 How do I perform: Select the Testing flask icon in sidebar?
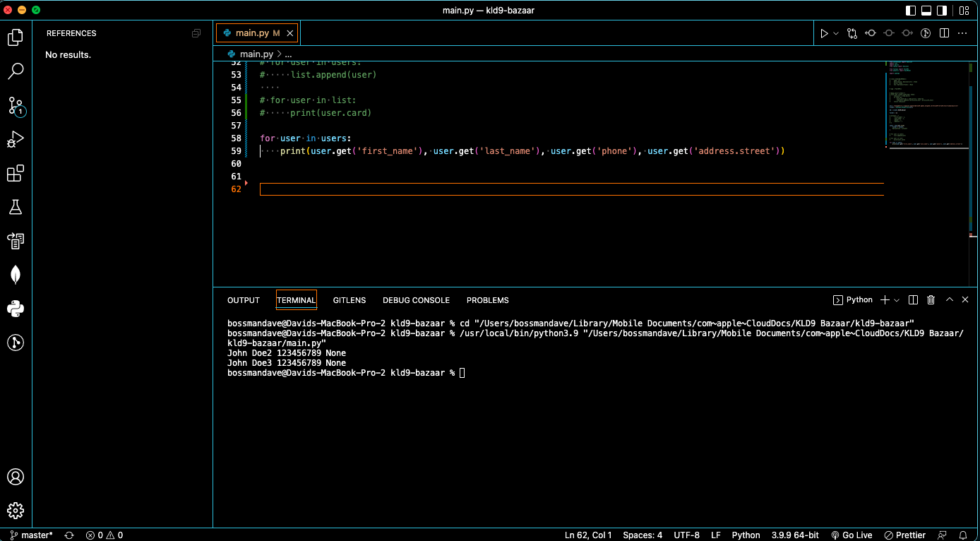tap(16, 207)
